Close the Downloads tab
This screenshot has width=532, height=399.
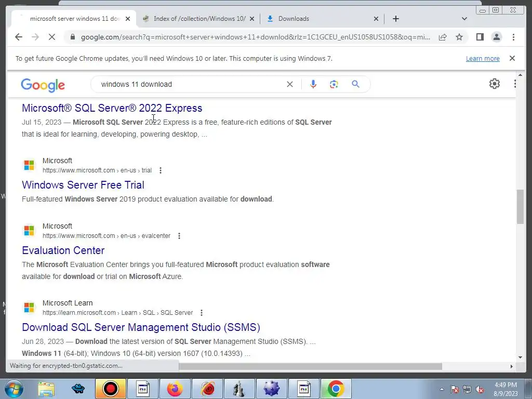pos(376,19)
